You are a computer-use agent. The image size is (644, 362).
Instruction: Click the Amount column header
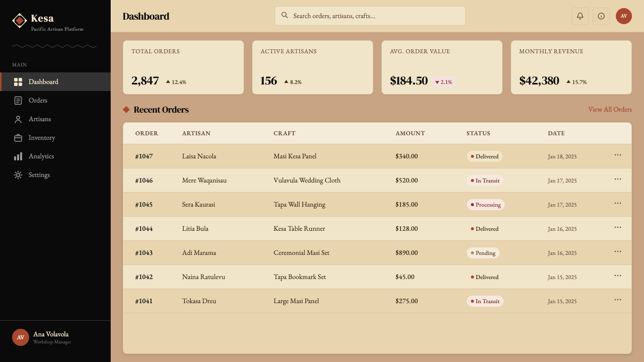[x=410, y=133]
